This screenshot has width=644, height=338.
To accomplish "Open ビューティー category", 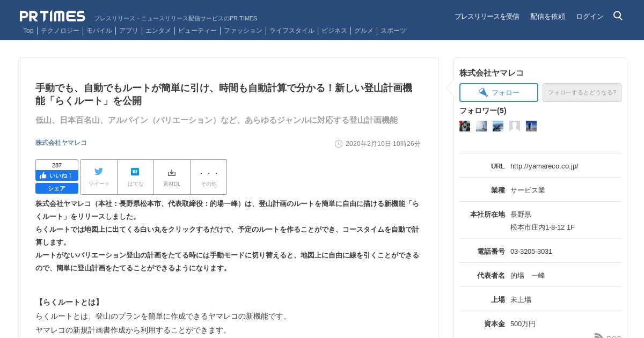I will pos(197,31).
